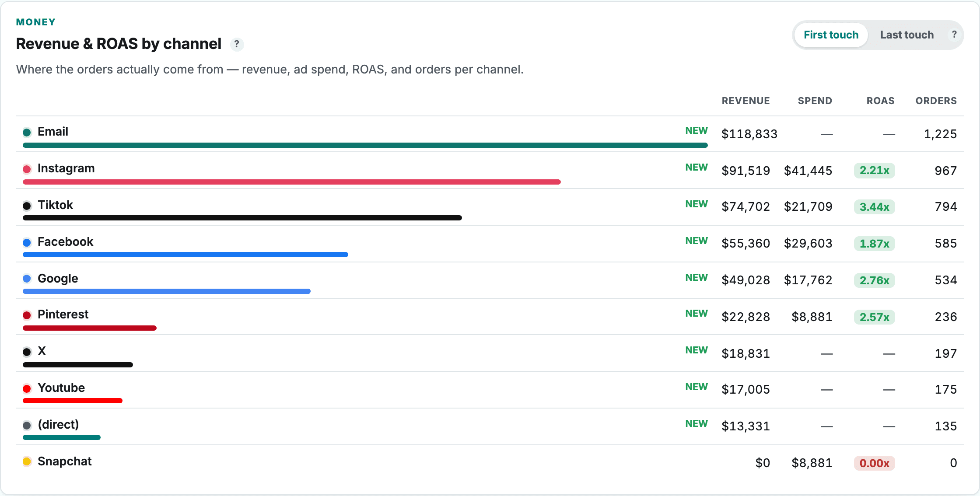Click the ORDERS column header

pos(936,101)
